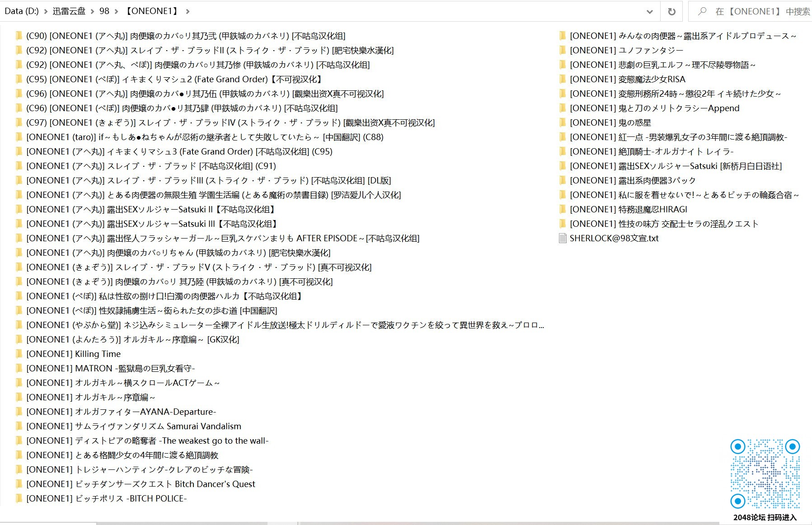812x525 pixels.
Task: Expand the chevron after Data (D:)
Action: click(x=46, y=11)
